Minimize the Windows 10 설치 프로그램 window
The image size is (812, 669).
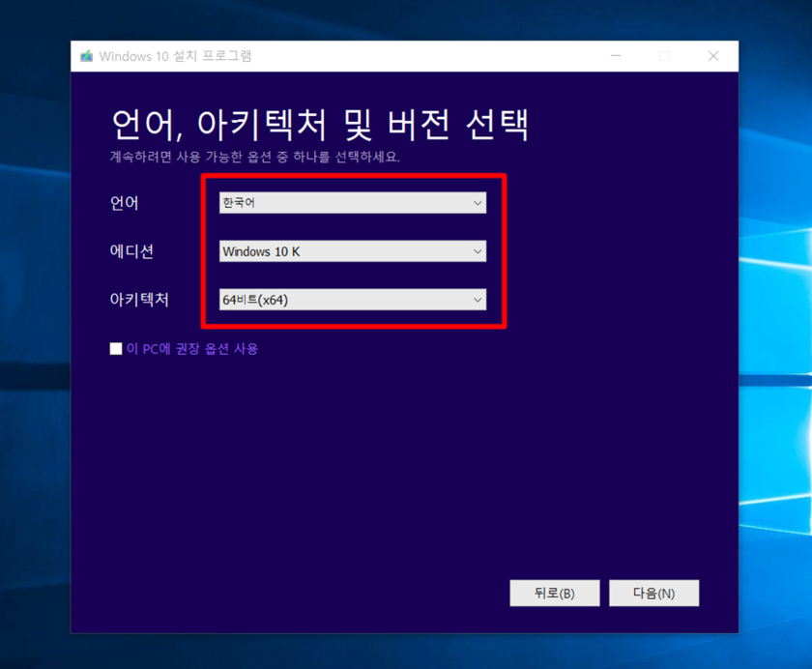(x=616, y=56)
